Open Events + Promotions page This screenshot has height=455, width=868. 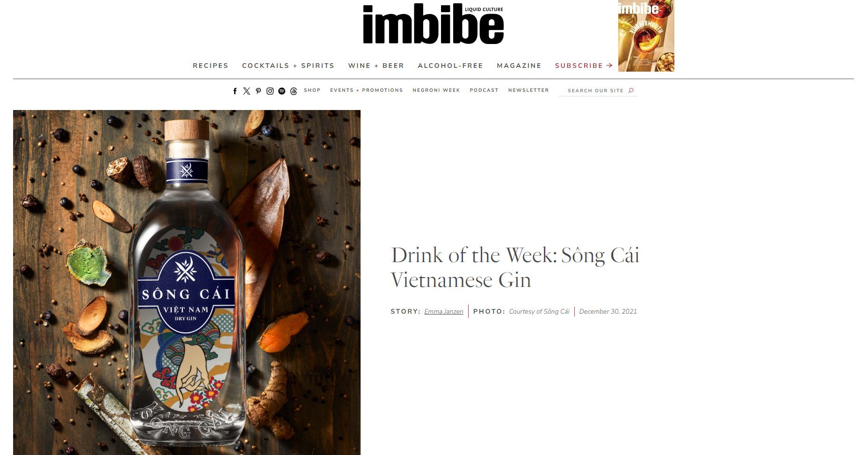coord(366,90)
